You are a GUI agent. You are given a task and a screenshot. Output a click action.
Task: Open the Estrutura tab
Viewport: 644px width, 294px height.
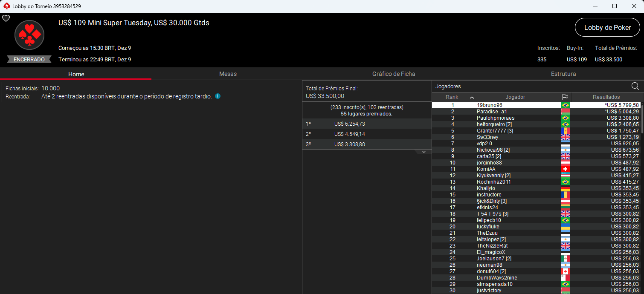[x=563, y=74]
